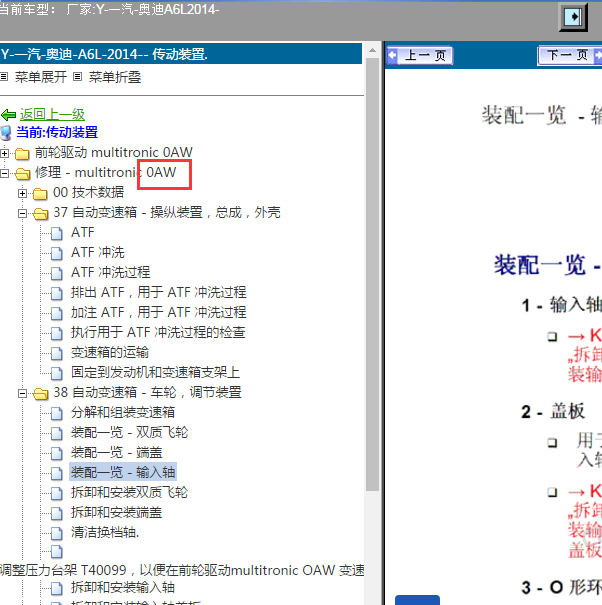Screen dimensions: 602x605
Task: Select the 前轮驱动 multitronic 0AW label
Action: point(114,152)
